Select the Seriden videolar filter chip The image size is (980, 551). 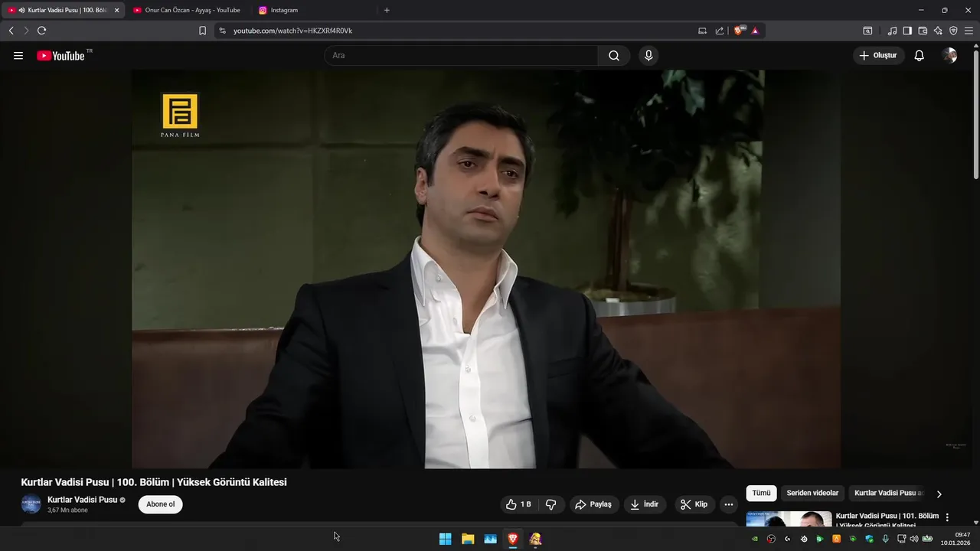point(812,494)
